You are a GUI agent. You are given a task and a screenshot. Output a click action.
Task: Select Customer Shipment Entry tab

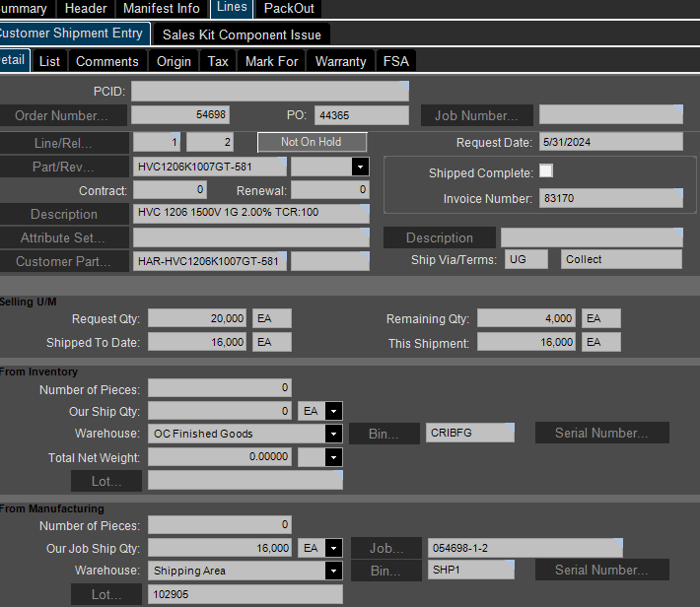(x=74, y=34)
